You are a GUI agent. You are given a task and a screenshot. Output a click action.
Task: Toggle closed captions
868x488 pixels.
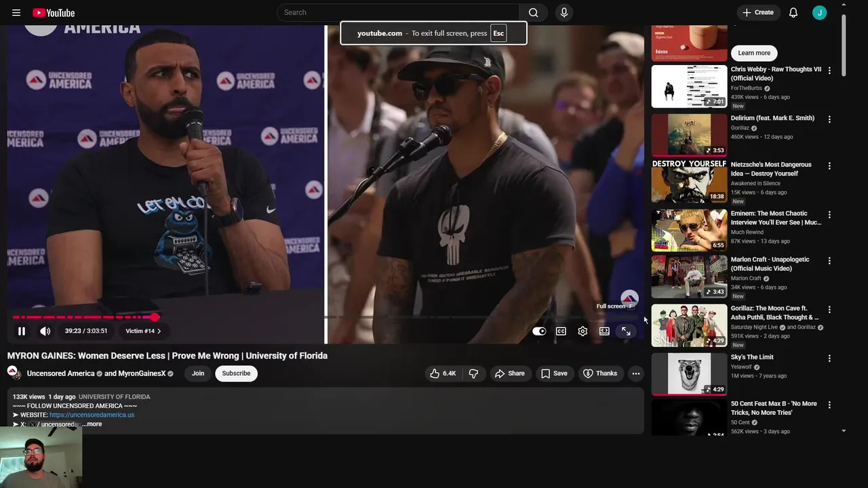[561, 331]
